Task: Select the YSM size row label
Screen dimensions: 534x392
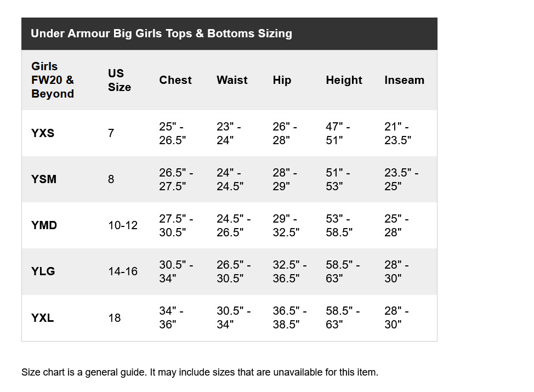Action: click(44, 179)
